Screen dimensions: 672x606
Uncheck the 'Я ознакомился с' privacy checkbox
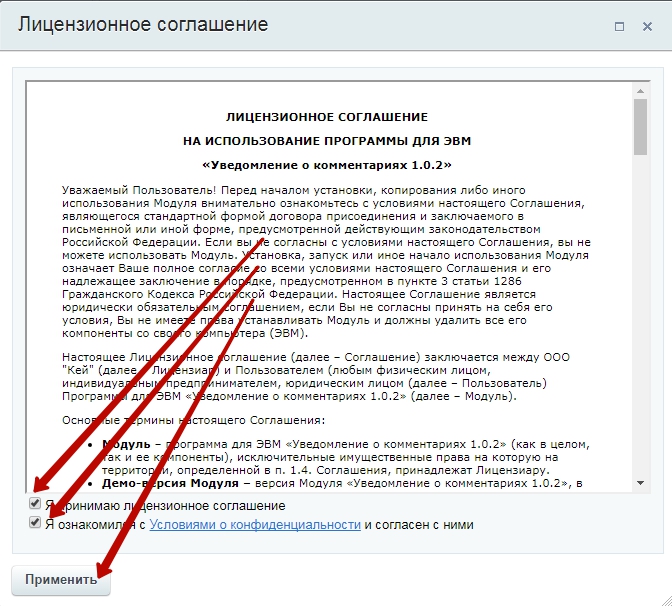click(36, 523)
